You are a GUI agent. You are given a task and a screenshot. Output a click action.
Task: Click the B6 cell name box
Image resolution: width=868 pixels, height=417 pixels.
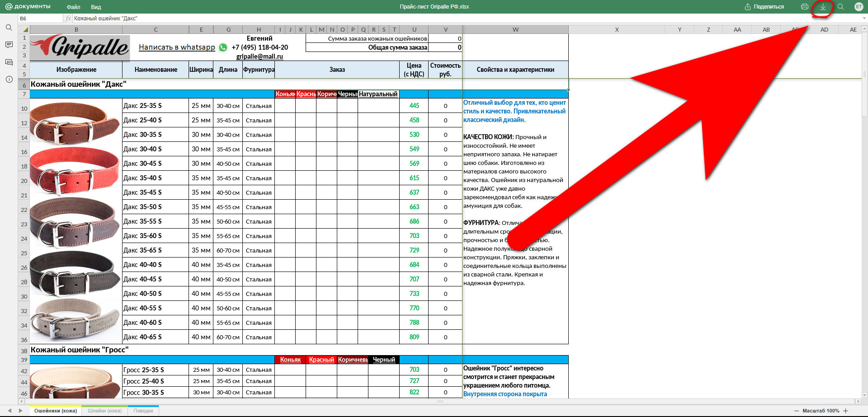[40, 19]
